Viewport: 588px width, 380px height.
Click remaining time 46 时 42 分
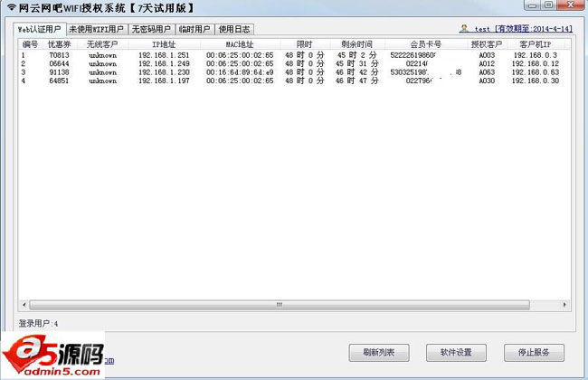point(357,72)
